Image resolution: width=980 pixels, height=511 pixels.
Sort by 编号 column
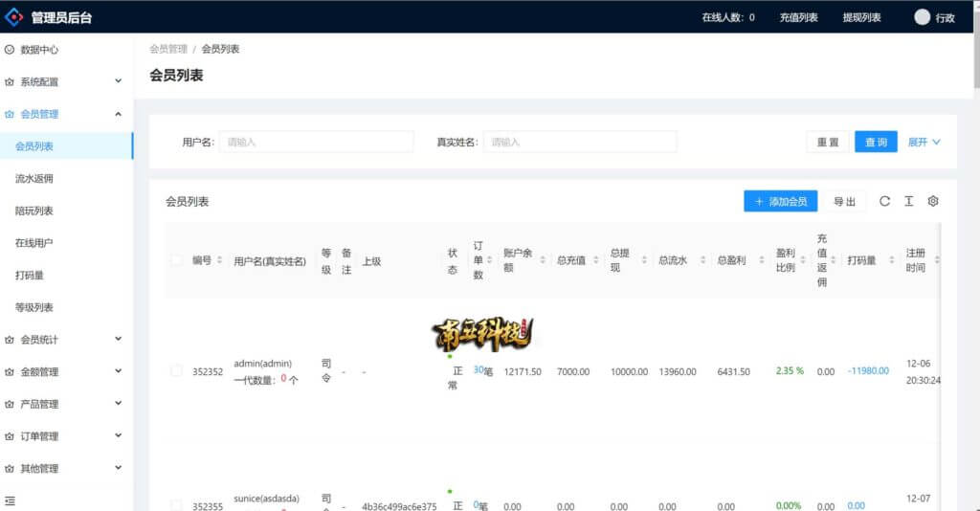tap(219, 260)
